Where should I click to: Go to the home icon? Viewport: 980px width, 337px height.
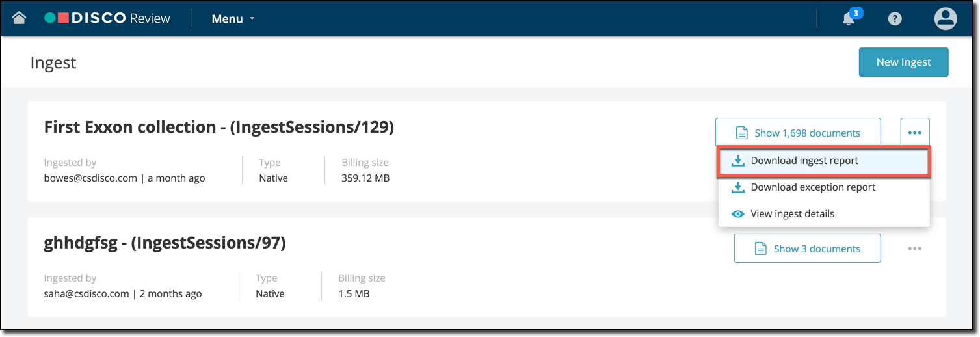[x=19, y=18]
